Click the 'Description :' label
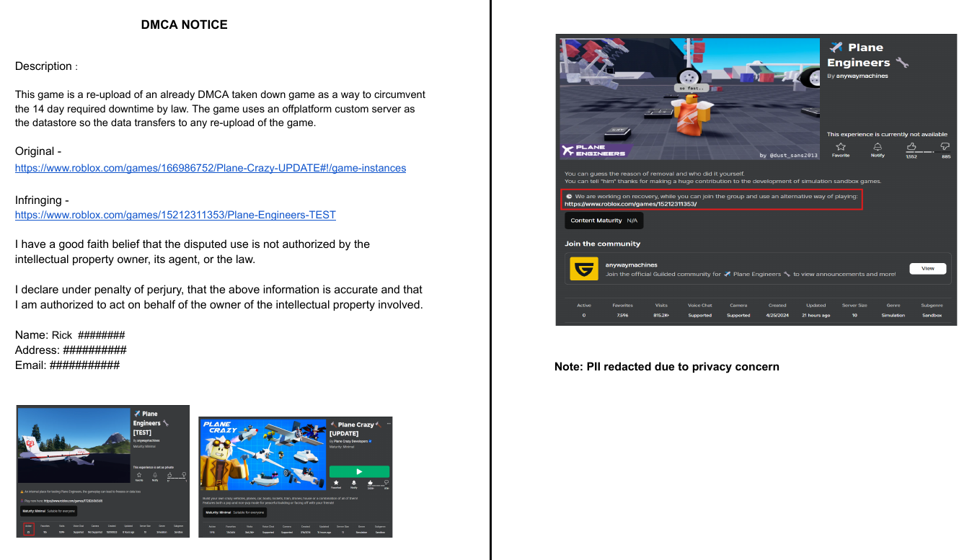 pos(46,66)
